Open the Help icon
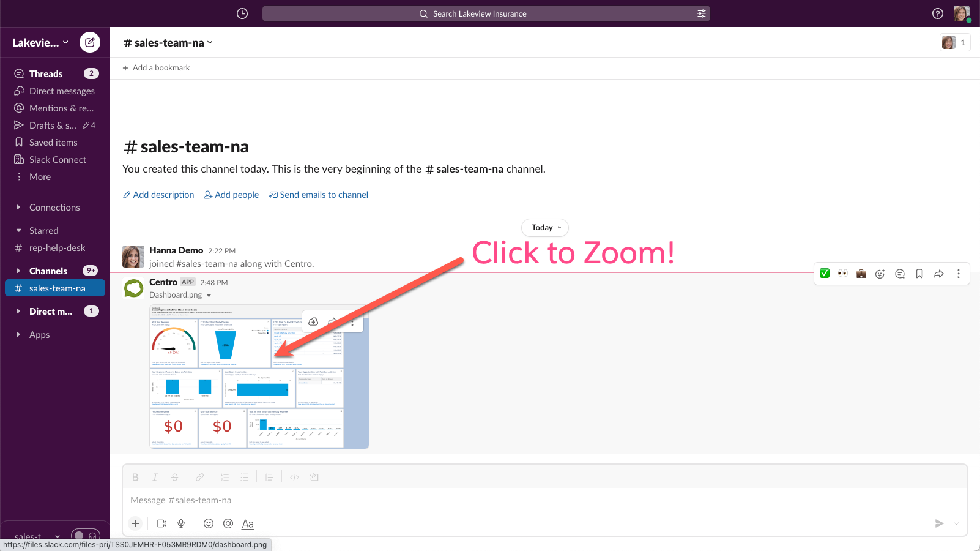The image size is (980, 551). click(x=937, y=13)
